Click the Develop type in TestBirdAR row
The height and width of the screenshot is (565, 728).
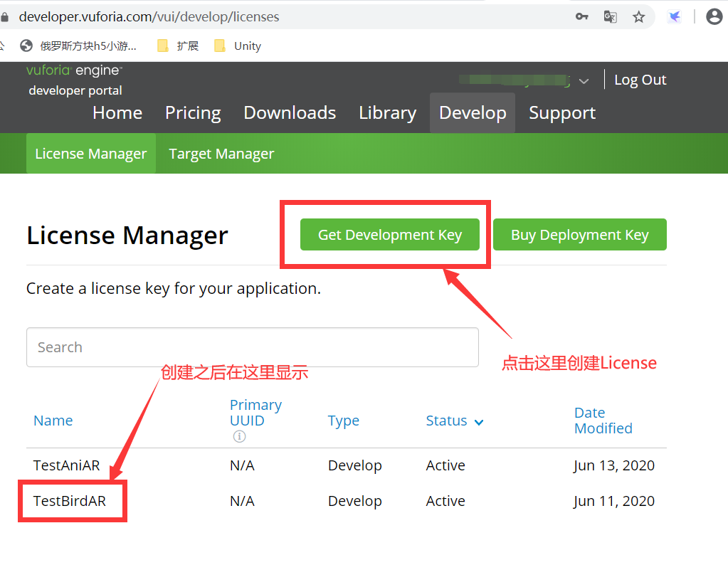tap(354, 502)
